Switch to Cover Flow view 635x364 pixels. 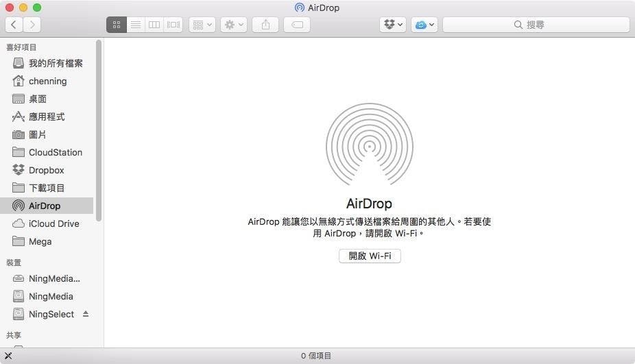tap(173, 25)
